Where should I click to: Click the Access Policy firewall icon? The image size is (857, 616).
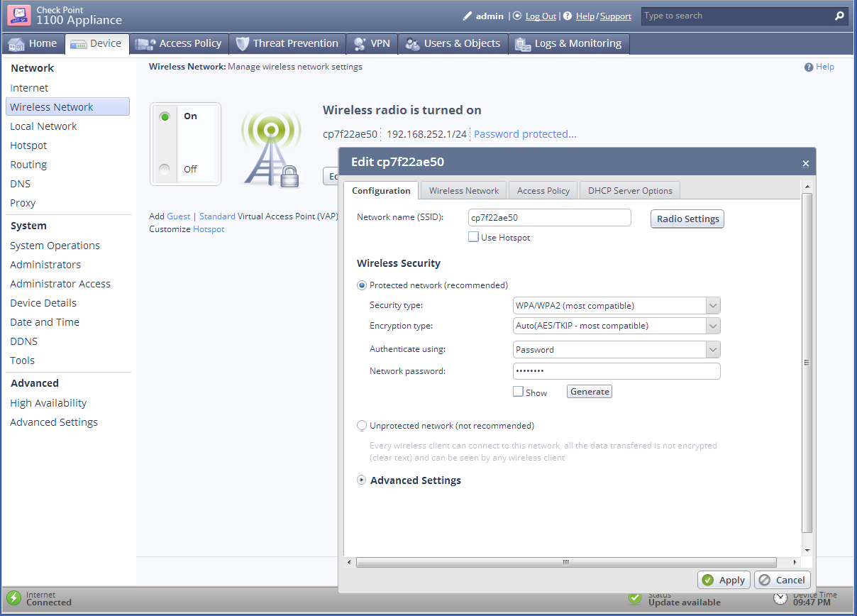click(145, 44)
